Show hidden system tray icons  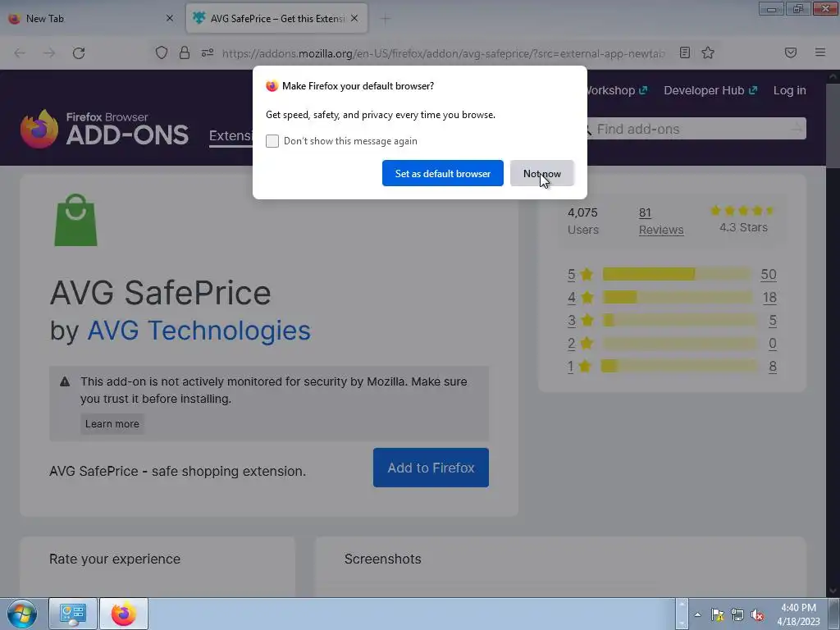[697, 614]
